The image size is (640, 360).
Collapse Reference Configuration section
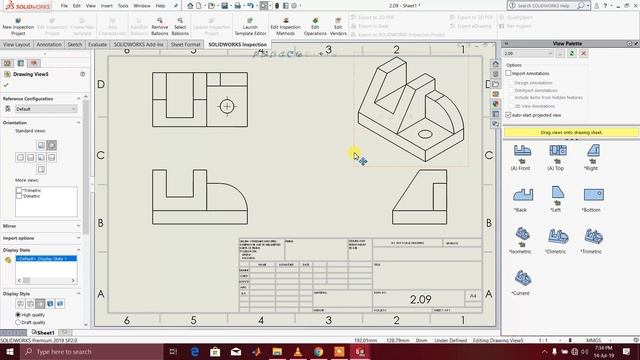[x=78, y=99]
